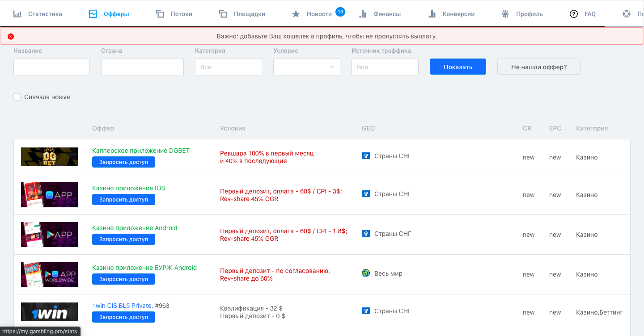Viewport: 644px width, 336px height.
Task: Click the FAQ tab label
Action: click(590, 14)
